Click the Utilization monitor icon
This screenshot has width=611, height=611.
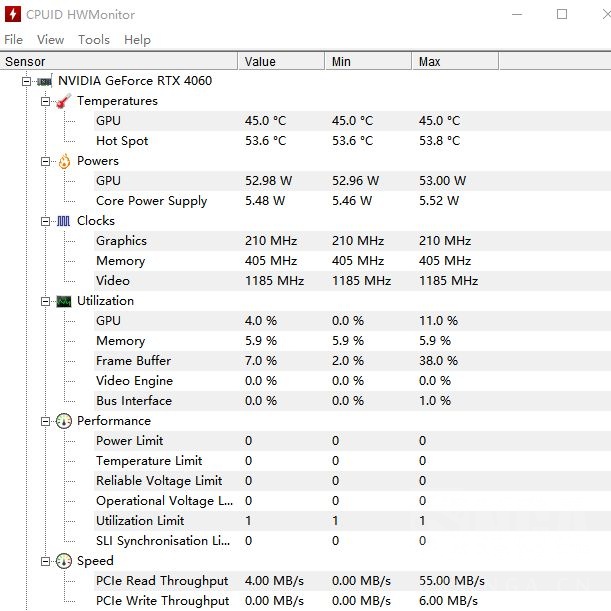coord(63,301)
